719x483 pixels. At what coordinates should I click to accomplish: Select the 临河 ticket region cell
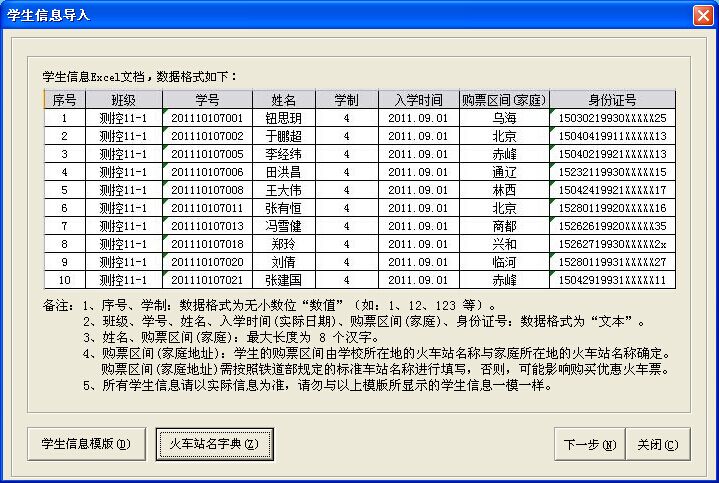(504, 262)
